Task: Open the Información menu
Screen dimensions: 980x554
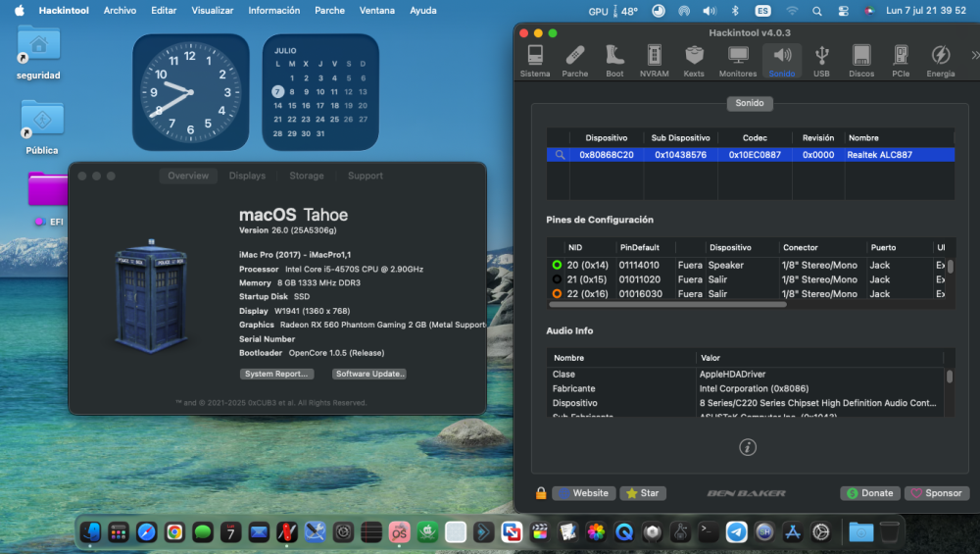Action: point(273,11)
